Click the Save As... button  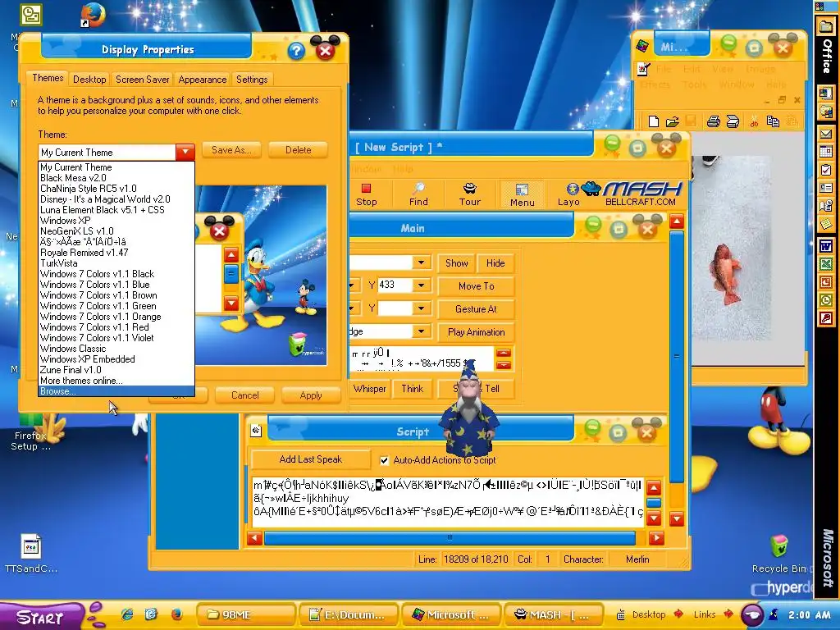231,150
